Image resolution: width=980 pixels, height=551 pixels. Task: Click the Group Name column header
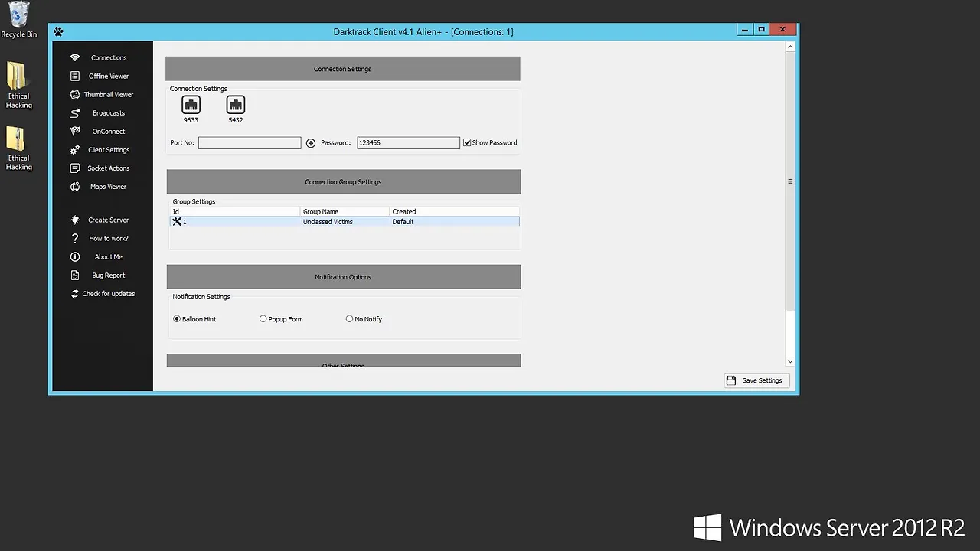pos(345,211)
